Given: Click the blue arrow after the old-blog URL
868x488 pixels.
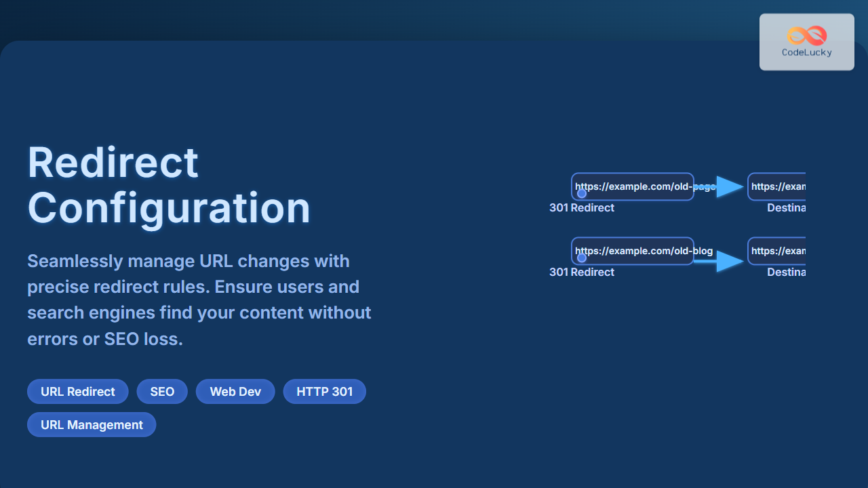Looking at the screenshot, I should click(x=729, y=261).
